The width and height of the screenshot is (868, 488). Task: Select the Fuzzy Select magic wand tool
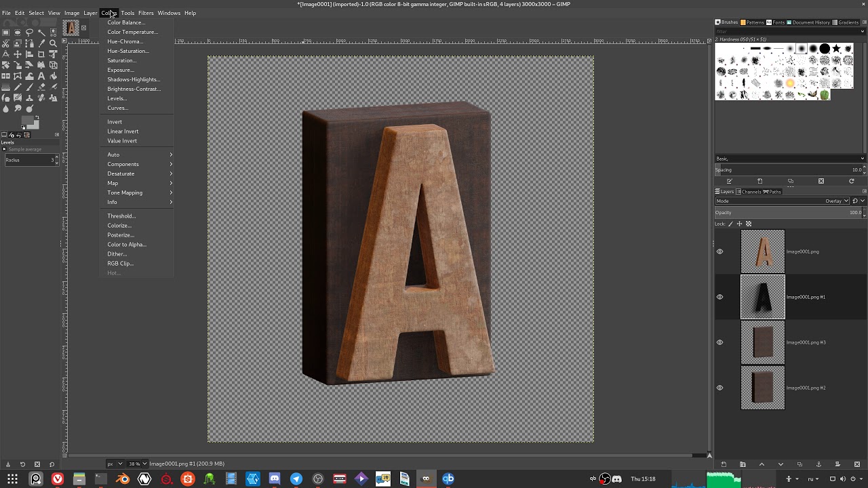tap(41, 32)
